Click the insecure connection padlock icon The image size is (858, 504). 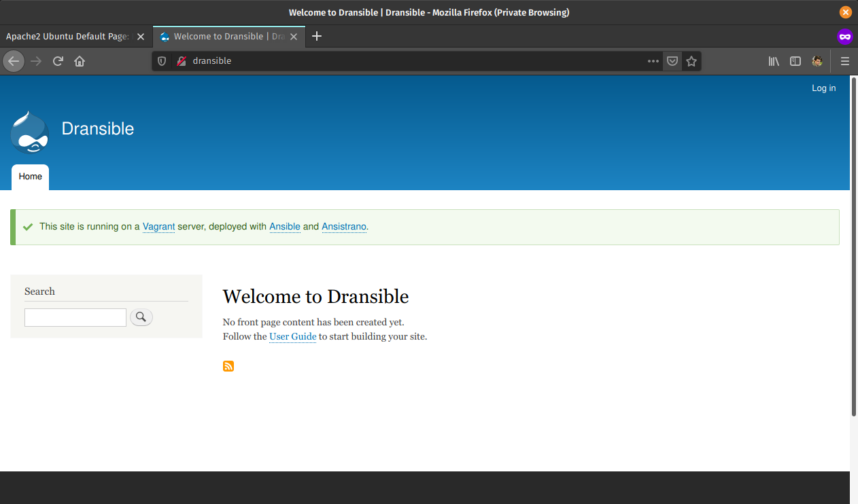180,61
